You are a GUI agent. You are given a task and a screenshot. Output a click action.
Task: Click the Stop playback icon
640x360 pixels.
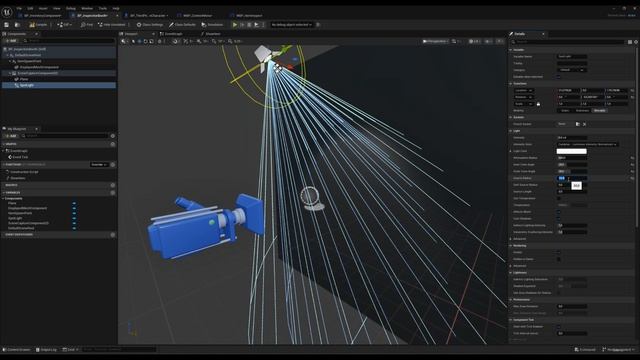click(x=249, y=25)
